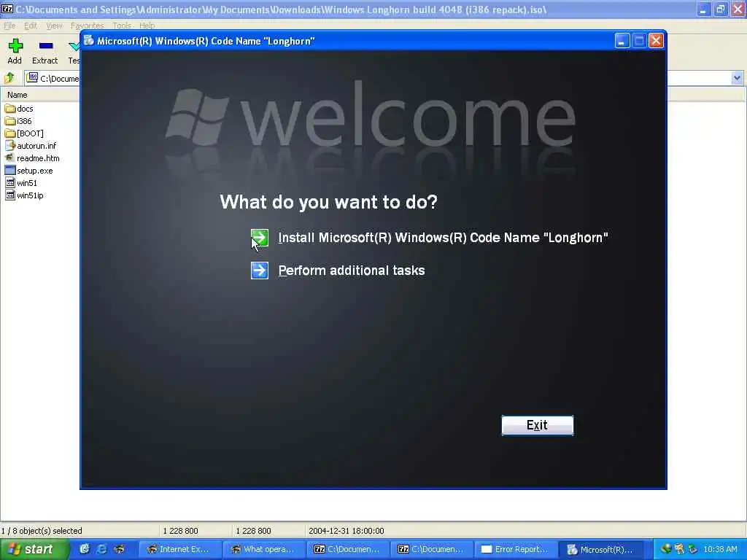Click status bar text '1 / 8 object(s) selected'

click(42, 531)
